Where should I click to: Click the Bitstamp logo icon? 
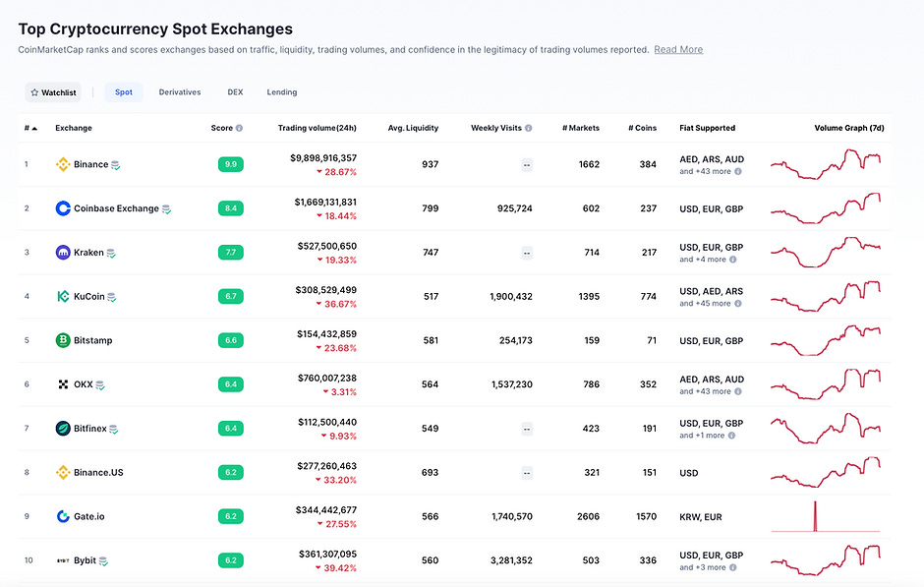(x=63, y=340)
